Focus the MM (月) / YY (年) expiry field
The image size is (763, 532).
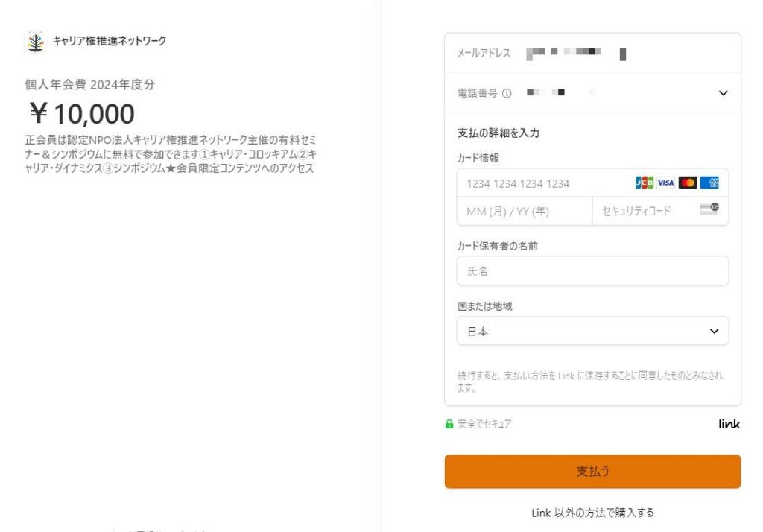pyautogui.click(x=525, y=212)
